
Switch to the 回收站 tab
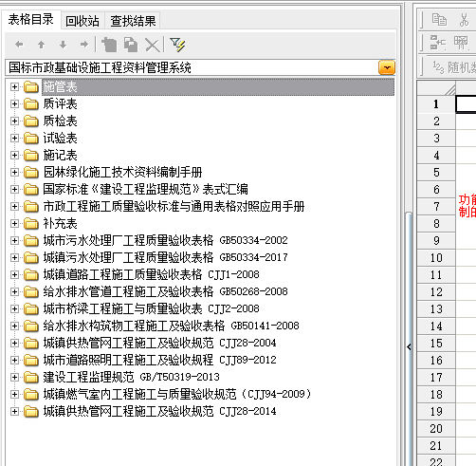[x=82, y=21]
